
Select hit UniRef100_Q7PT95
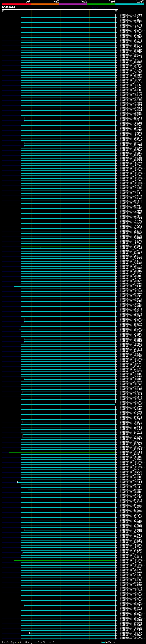pos(131,567)
